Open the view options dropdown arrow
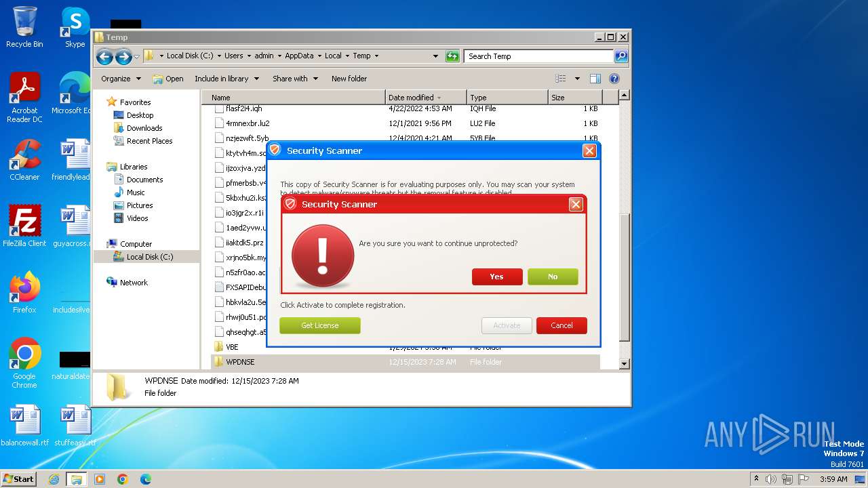Image resolution: width=868 pixels, height=488 pixels. click(x=577, y=79)
